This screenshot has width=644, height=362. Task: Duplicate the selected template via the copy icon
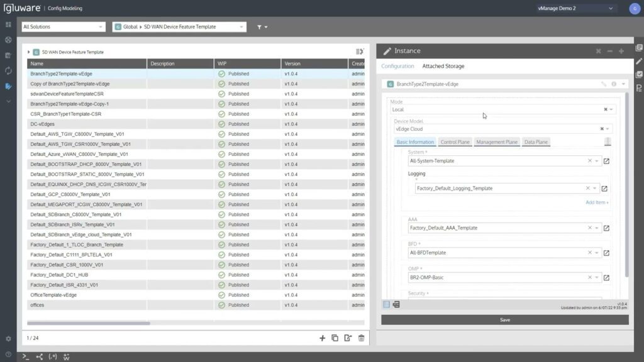click(x=335, y=338)
